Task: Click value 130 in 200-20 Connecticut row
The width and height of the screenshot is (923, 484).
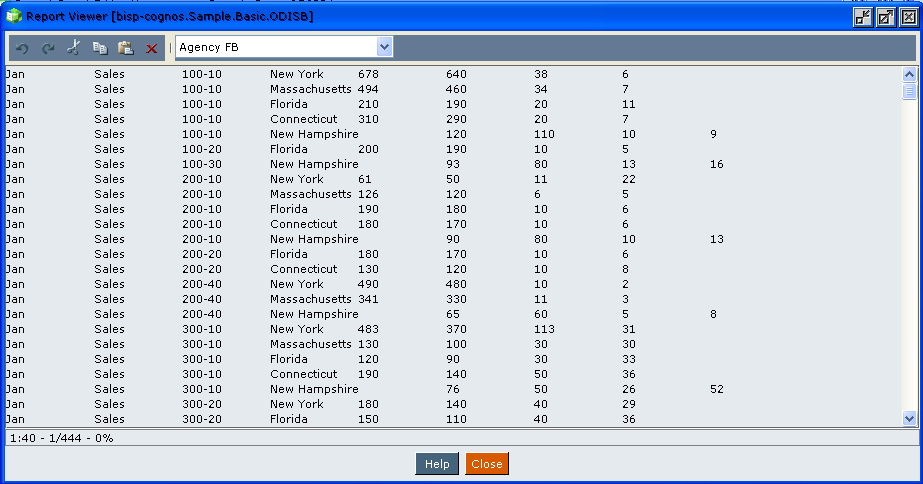Action: (x=368, y=269)
